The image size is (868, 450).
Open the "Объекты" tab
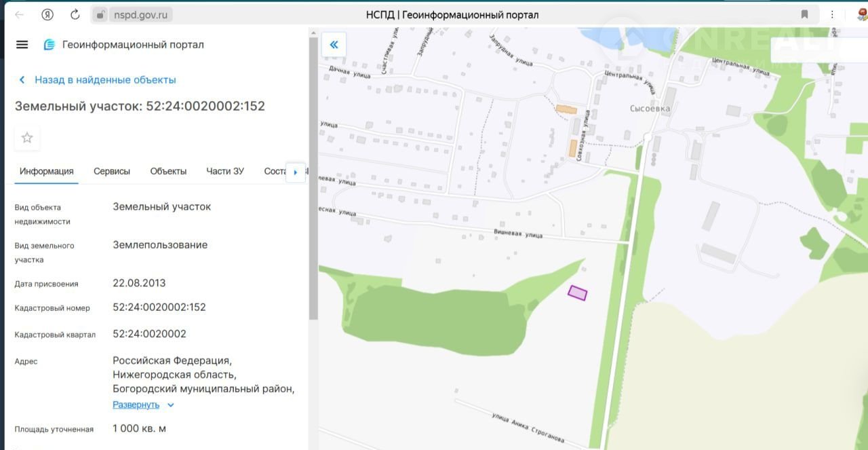point(168,171)
